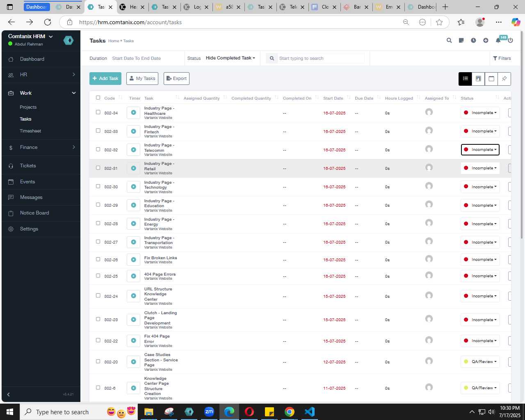This screenshot has height=420, width=525.
Task: Tick the checkbox for task 302-32
Action: click(98, 149)
